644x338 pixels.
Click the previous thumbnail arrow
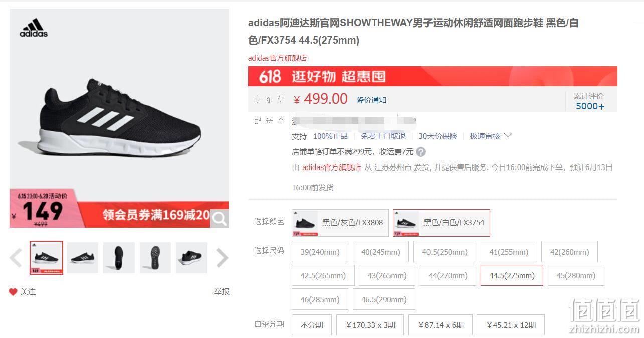point(16,258)
